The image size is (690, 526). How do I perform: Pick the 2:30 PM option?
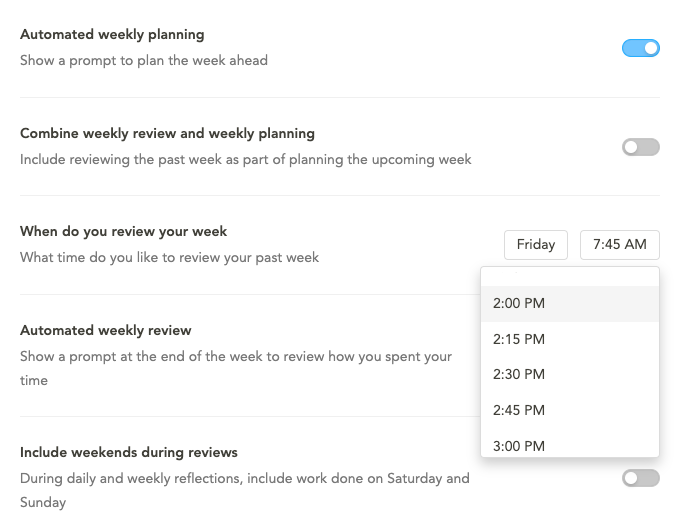coord(570,375)
